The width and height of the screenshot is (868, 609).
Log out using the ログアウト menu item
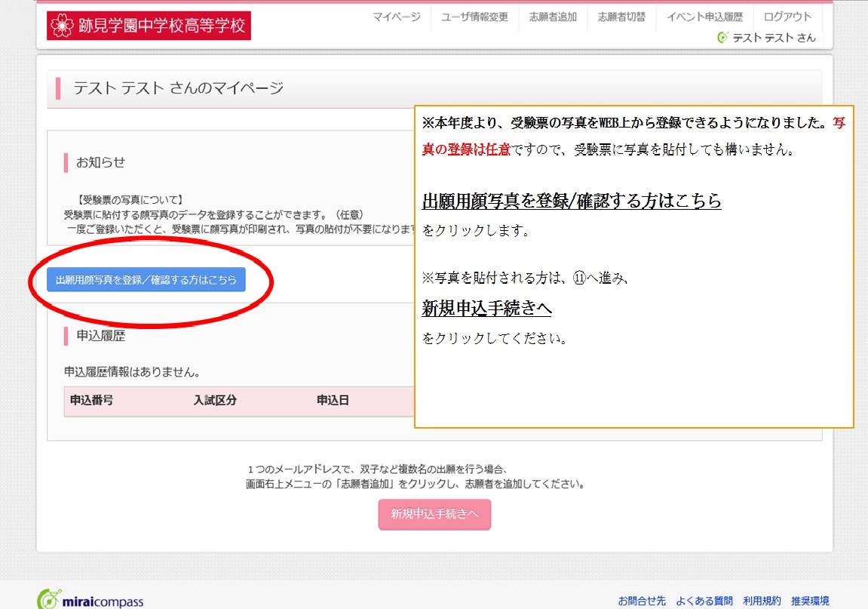click(787, 17)
